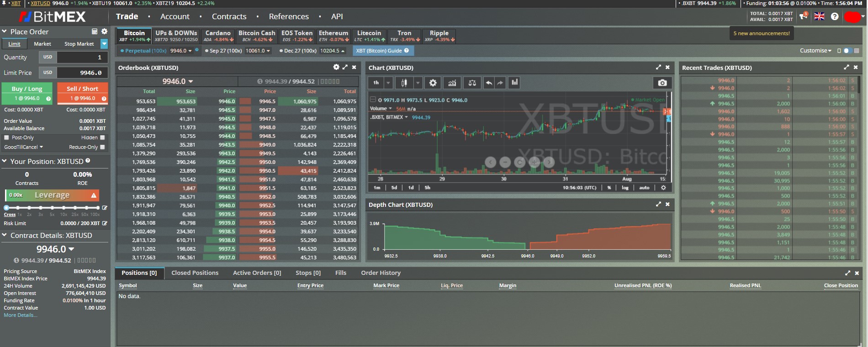Collapse Contract Details: XBTUSD section

coord(4,235)
